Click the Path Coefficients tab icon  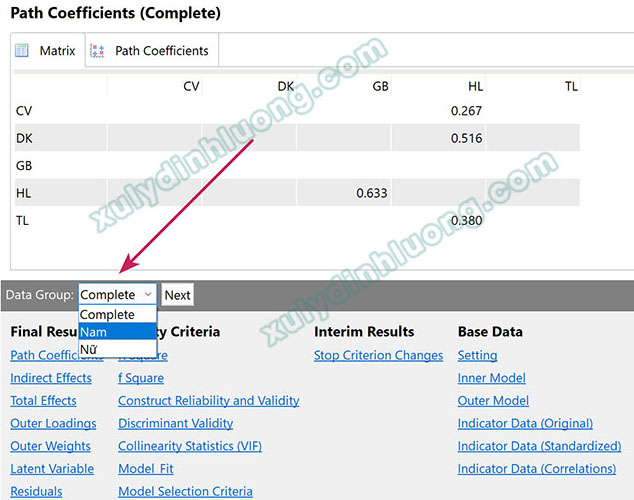(98, 51)
